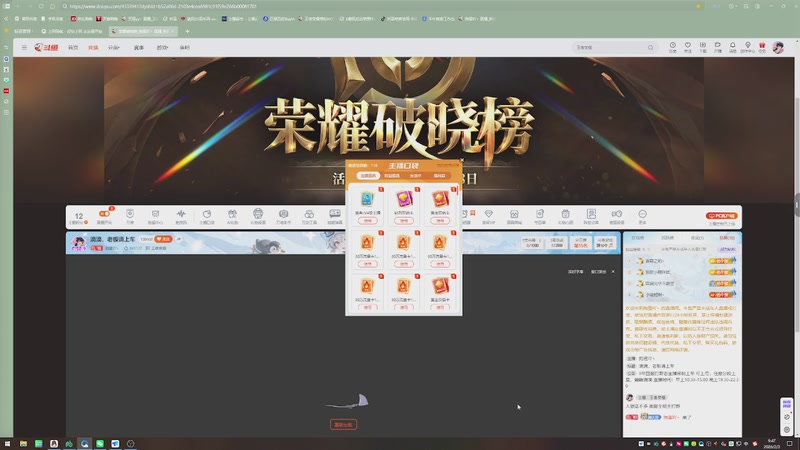This screenshot has height=450, width=800.
Task: Open the user avatar in site header
Action: coord(778,47)
